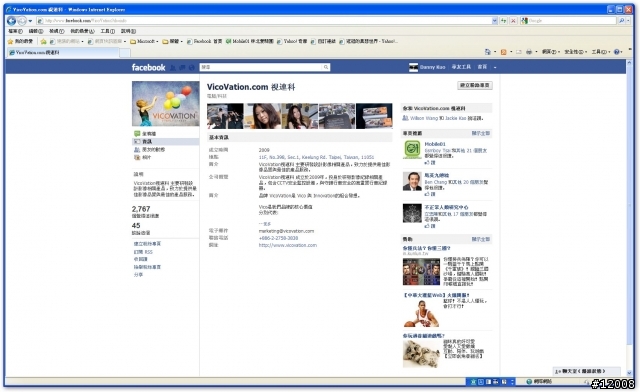Click the red Stop loading icon
This screenshot has height=392, width=640.
click(x=513, y=20)
